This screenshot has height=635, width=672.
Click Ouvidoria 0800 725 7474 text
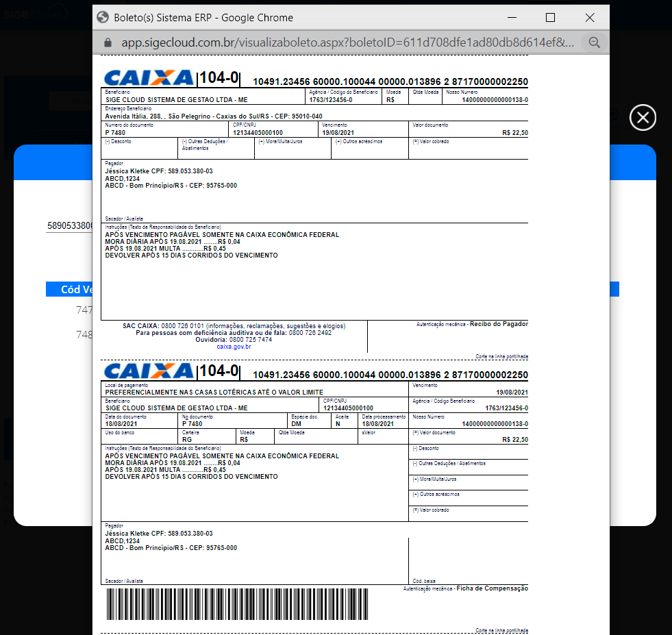pos(234,340)
